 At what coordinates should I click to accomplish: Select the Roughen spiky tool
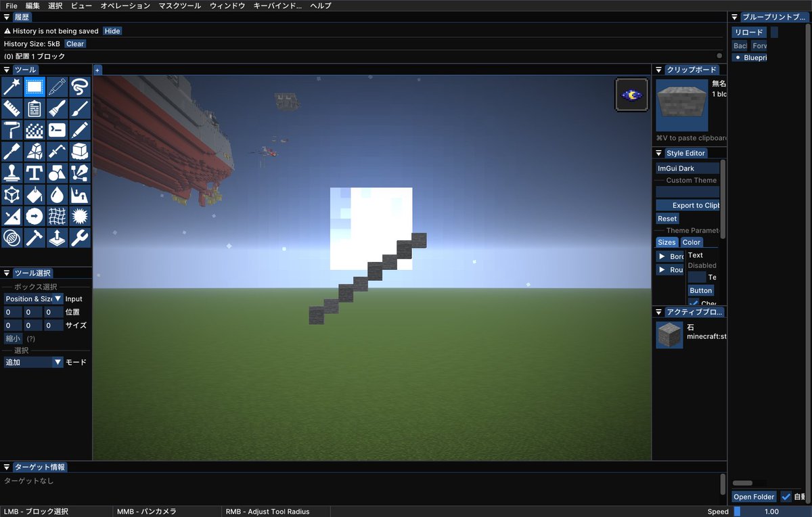click(x=79, y=217)
